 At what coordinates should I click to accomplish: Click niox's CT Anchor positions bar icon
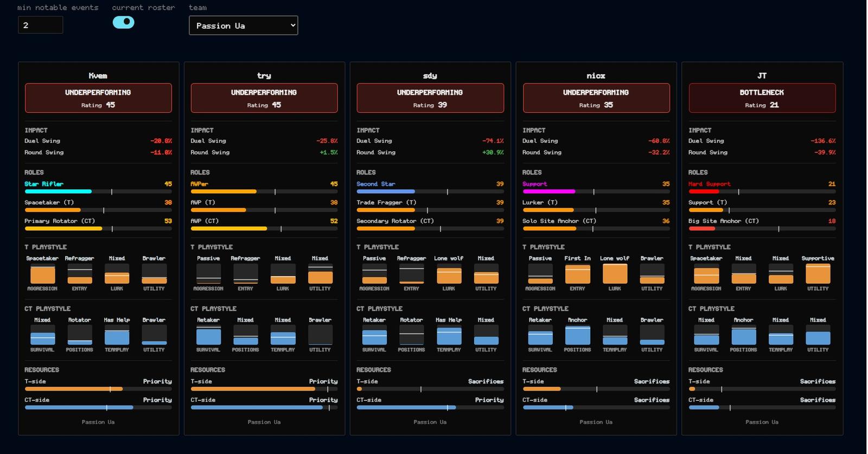577,335
